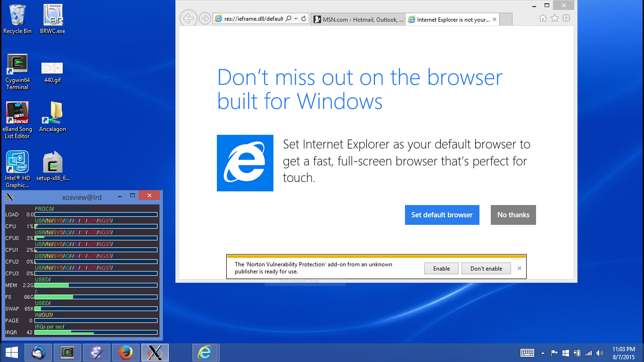Refresh the page in Internet Explorer
Image resolution: width=644 pixels, height=362 pixels.
[304, 19]
